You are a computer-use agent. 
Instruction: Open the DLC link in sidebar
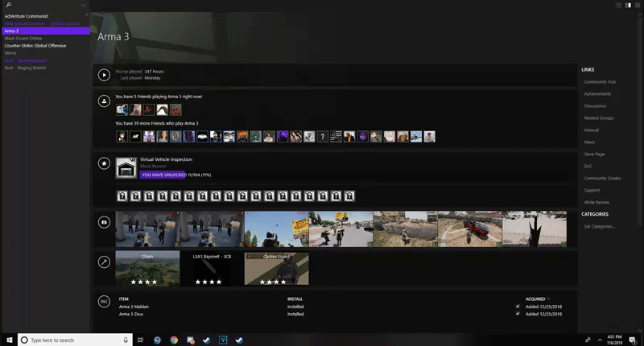[588, 167]
